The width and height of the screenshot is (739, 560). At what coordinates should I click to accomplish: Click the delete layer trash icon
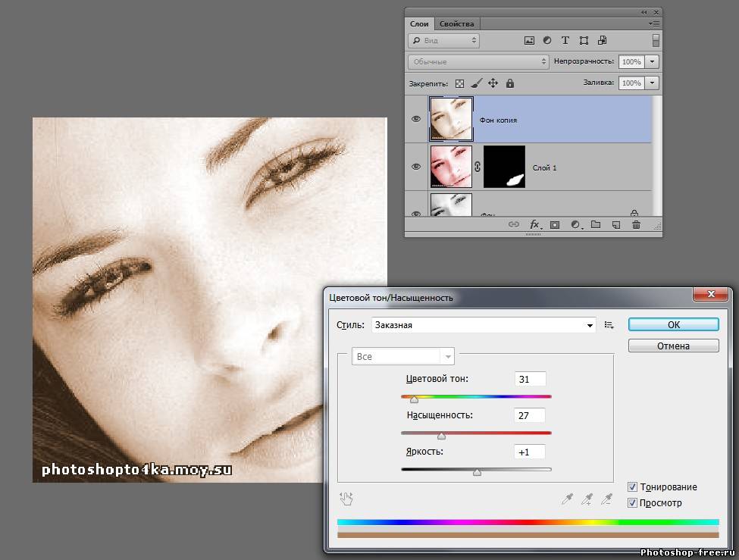(636, 224)
